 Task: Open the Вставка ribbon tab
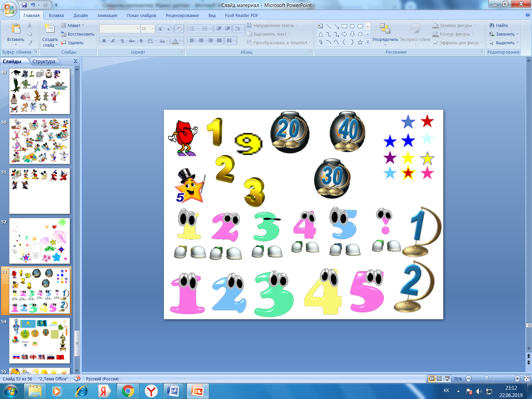(56, 15)
